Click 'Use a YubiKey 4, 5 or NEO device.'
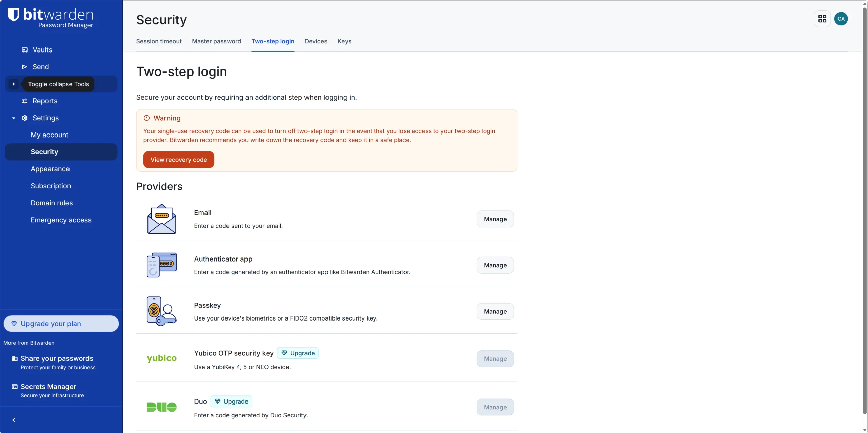 tap(242, 367)
